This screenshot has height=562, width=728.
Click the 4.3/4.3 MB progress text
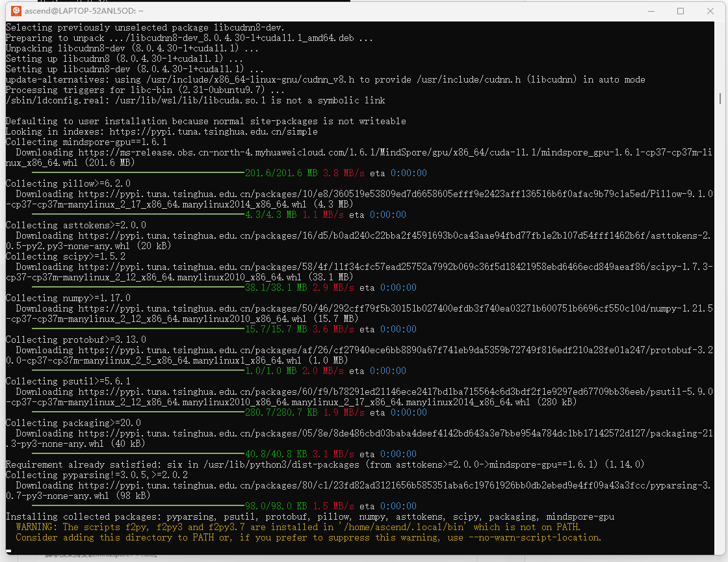(270, 215)
